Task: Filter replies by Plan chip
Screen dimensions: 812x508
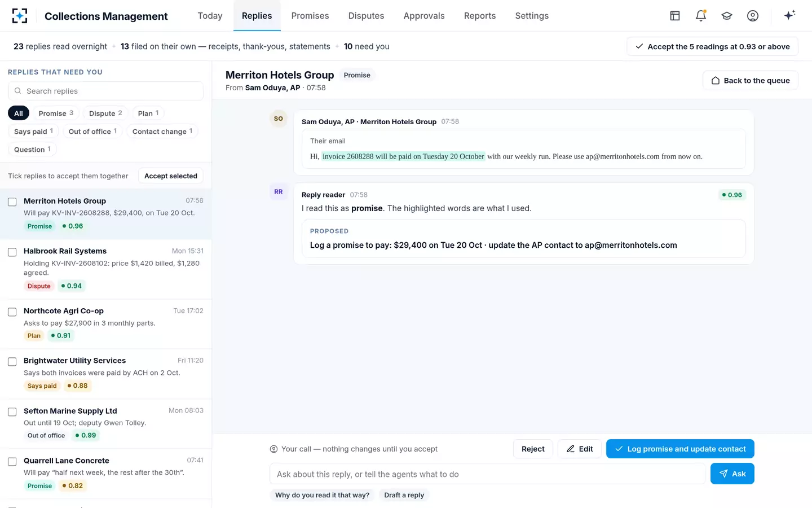Action: [148, 113]
